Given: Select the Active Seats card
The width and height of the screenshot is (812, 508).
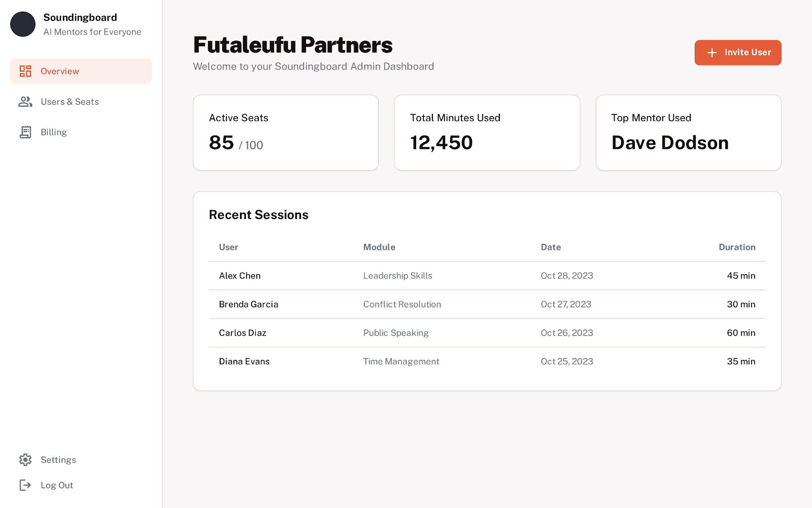Looking at the screenshot, I should (x=286, y=133).
